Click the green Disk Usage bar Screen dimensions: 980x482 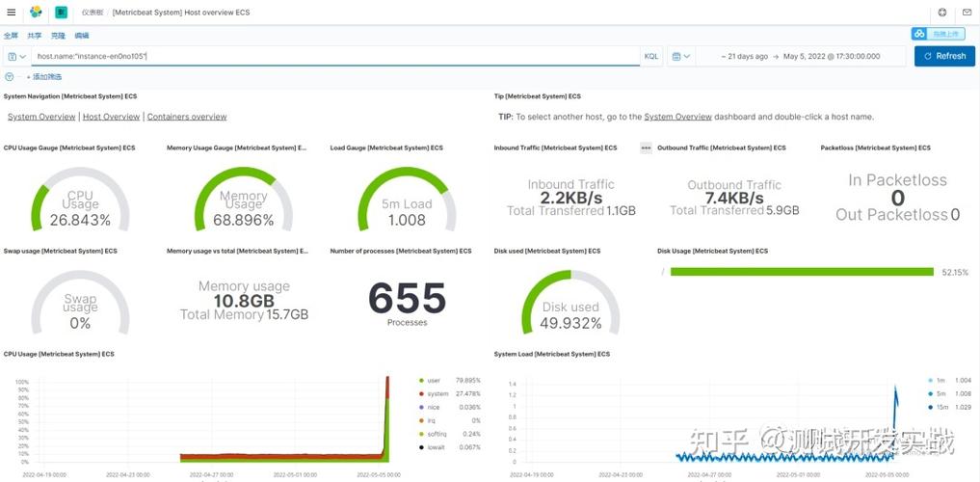(802, 272)
